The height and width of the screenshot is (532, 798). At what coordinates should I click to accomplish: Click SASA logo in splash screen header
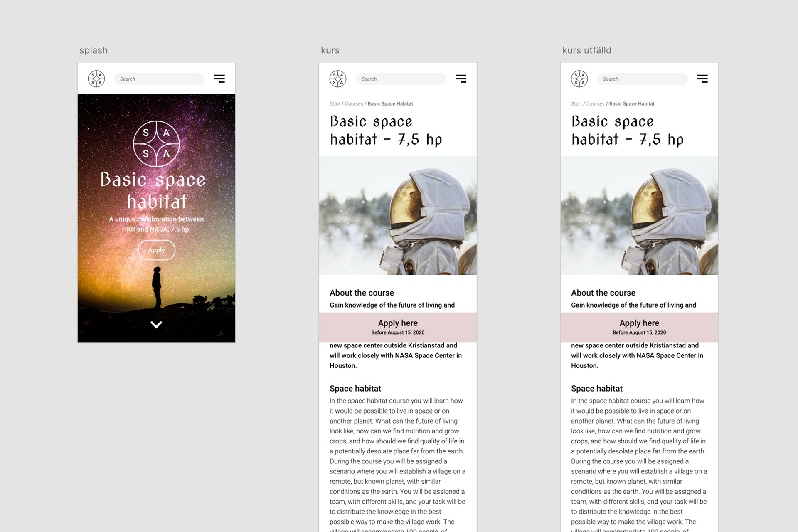[96, 79]
